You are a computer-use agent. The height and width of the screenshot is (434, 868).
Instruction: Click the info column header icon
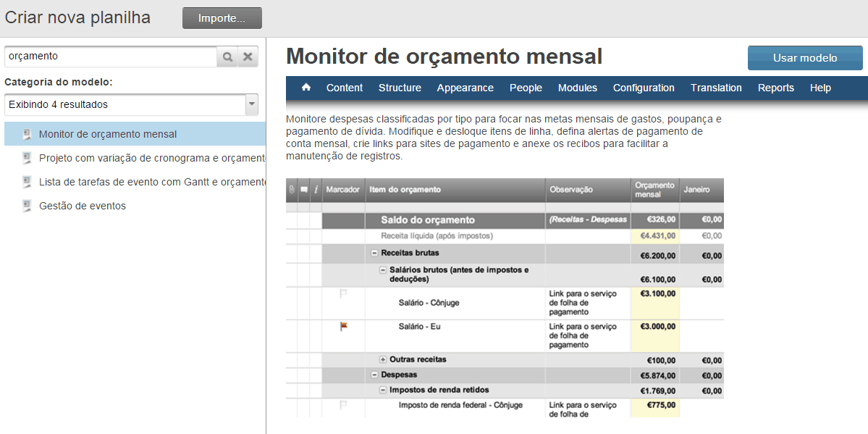click(316, 190)
